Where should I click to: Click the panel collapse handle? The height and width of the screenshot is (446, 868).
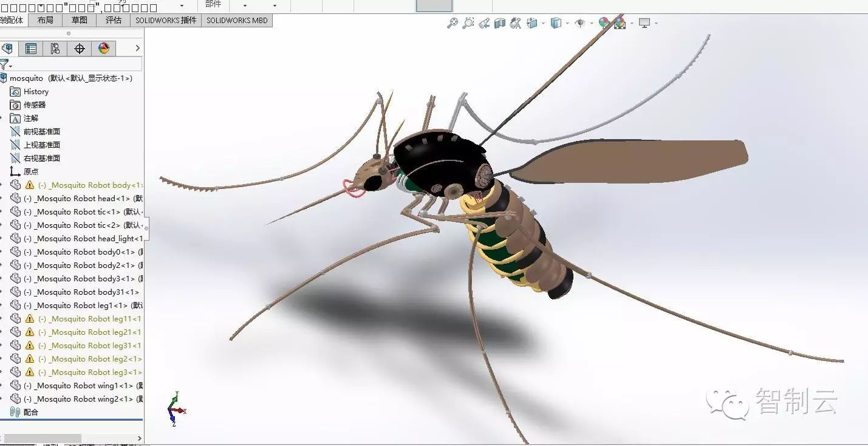pos(146,228)
